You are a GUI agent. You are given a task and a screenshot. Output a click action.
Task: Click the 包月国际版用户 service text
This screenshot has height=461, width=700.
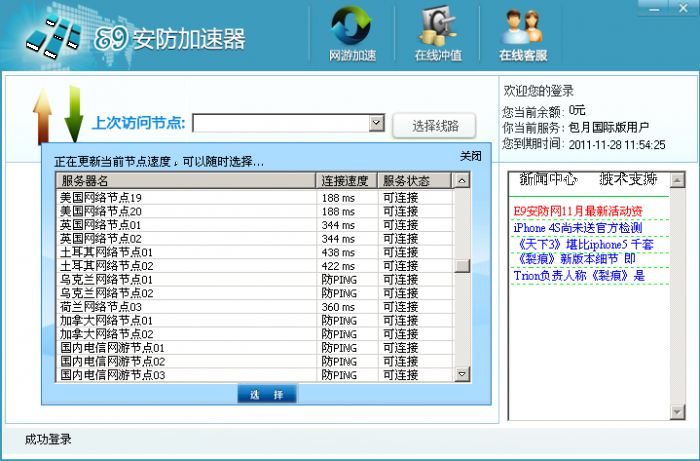coord(608,128)
